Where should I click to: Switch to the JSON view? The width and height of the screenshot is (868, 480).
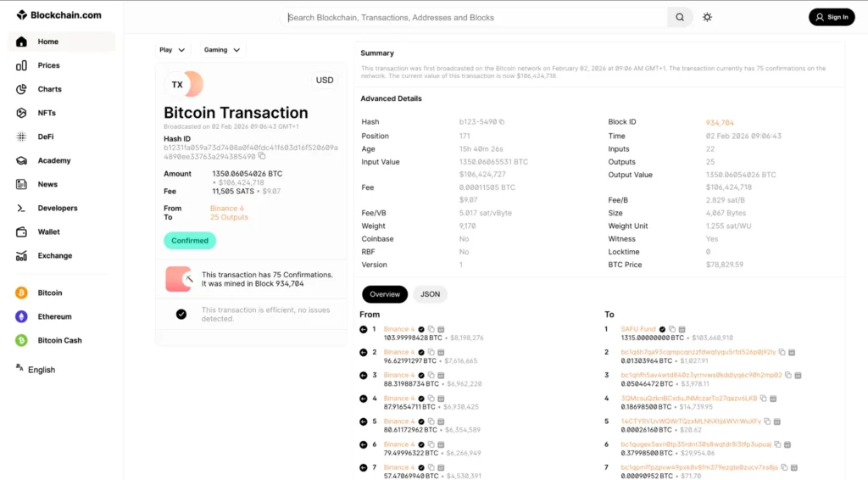[x=430, y=294]
